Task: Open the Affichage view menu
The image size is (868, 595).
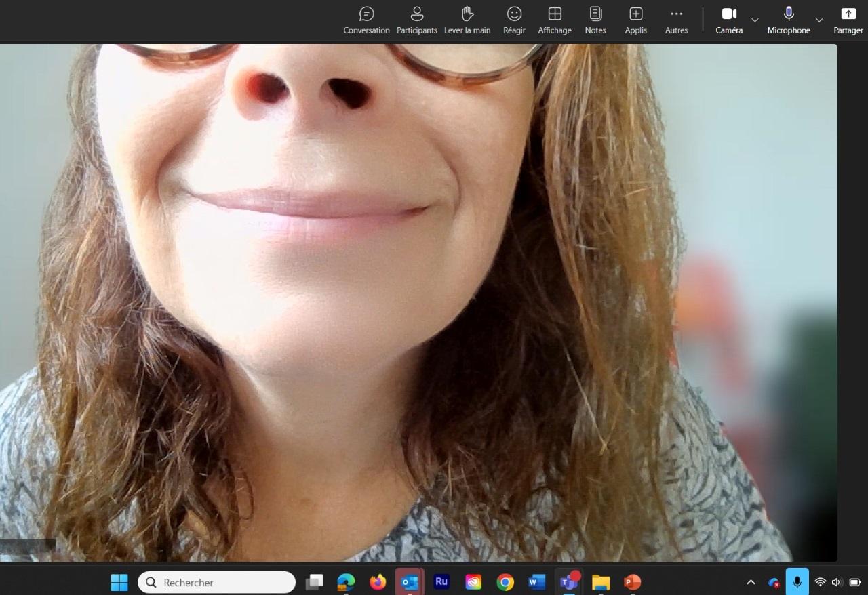Action: pos(554,20)
